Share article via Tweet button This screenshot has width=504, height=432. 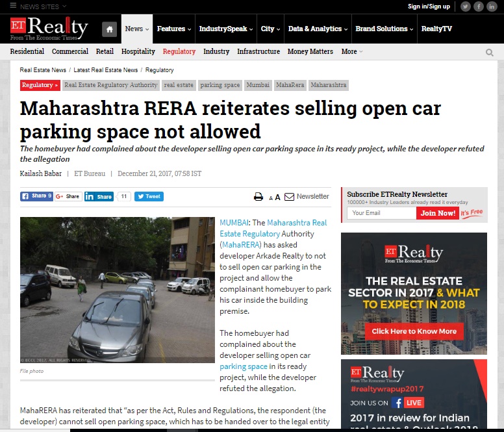(149, 196)
